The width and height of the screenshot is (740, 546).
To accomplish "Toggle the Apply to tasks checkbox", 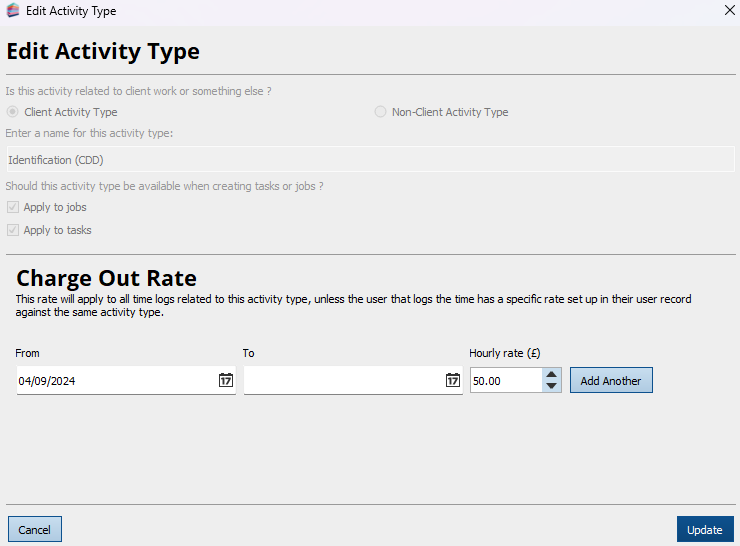I will pyautogui.click(x=13, y=230).
